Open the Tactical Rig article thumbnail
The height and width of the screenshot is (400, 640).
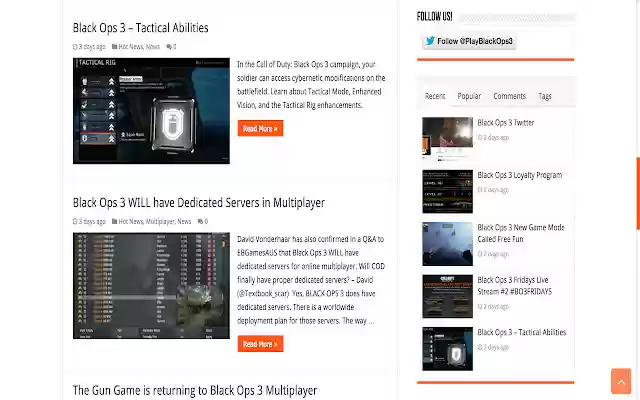(x=151, y=111)
